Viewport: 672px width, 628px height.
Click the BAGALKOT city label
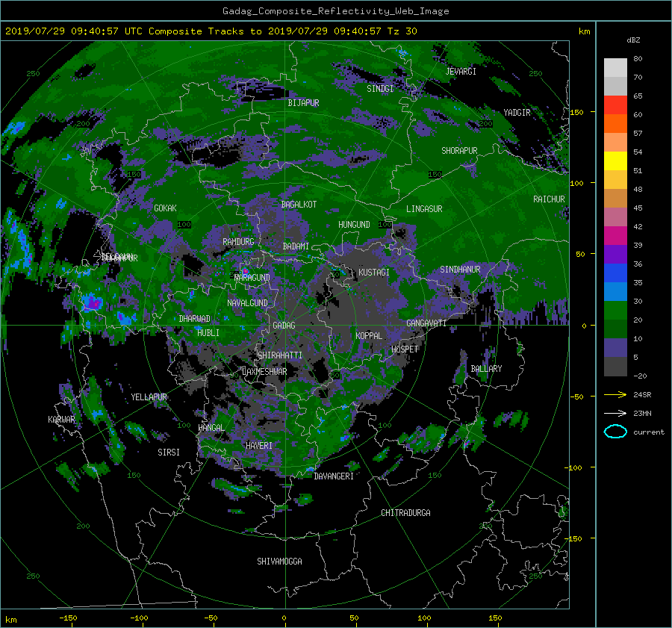tap(299, 205)
